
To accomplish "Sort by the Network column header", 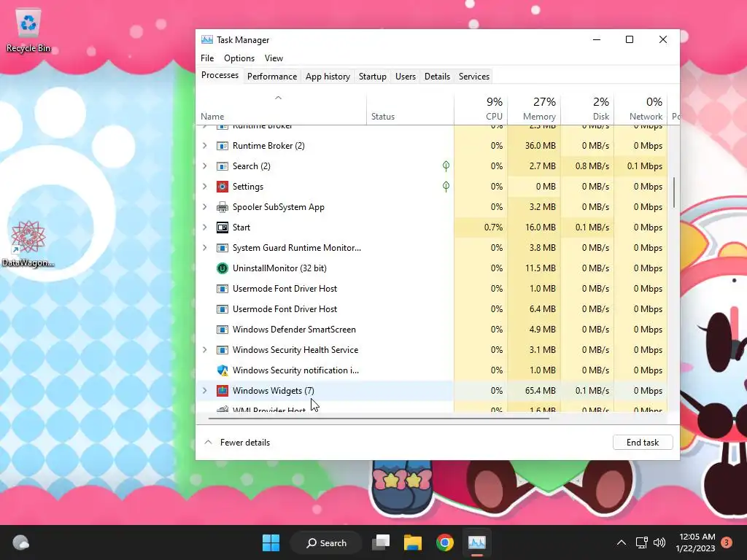I will pos(640,109).
